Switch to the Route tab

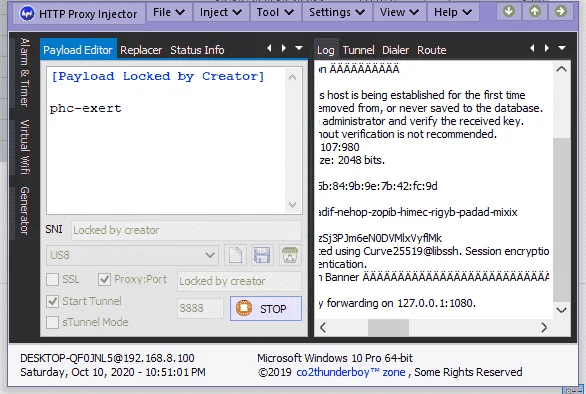432,50
